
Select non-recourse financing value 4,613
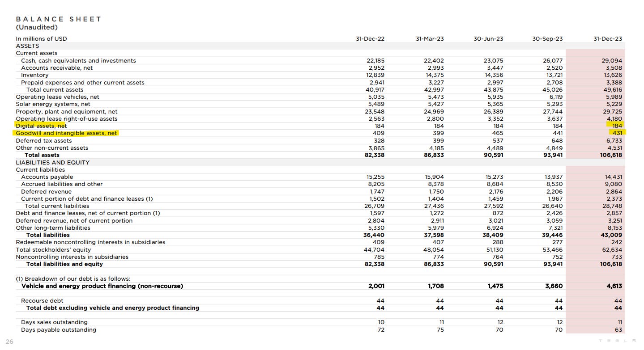614,286
